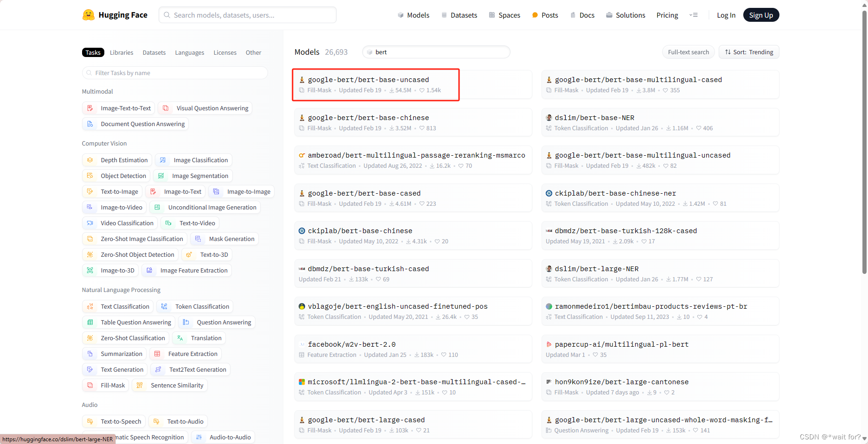The height and width of the screenshot is (444, 868).
Task: Click the Sign Up button
Action: [761, 15]
